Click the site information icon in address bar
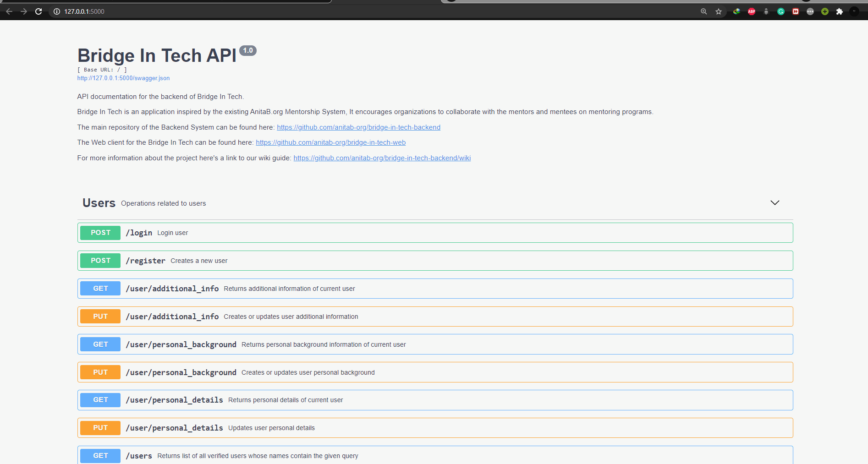 (57, 11)
